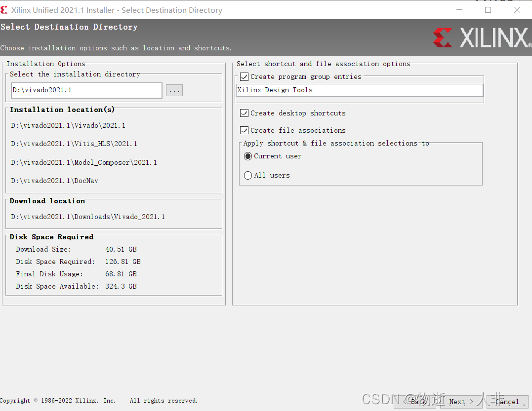Click the Next button
Image resolution: width=532 pixels, height=411 pixels.
(x=461, y=402)
